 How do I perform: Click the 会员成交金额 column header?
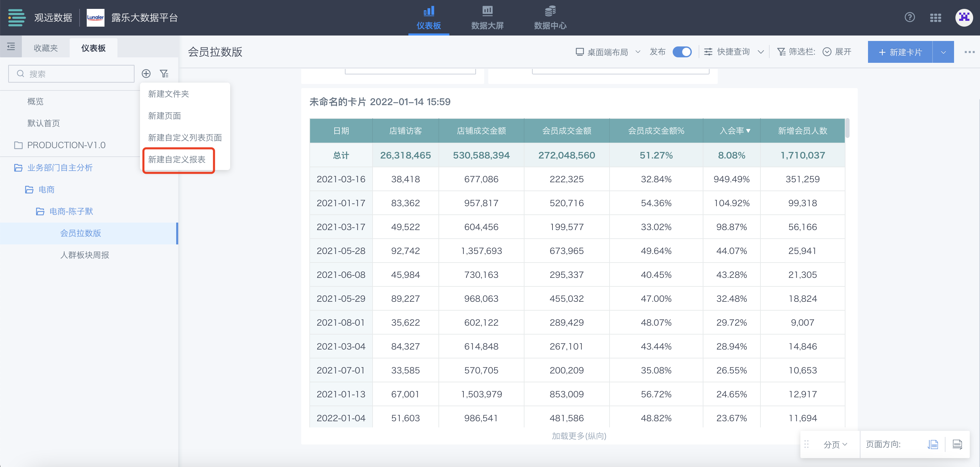pos(566,131)
